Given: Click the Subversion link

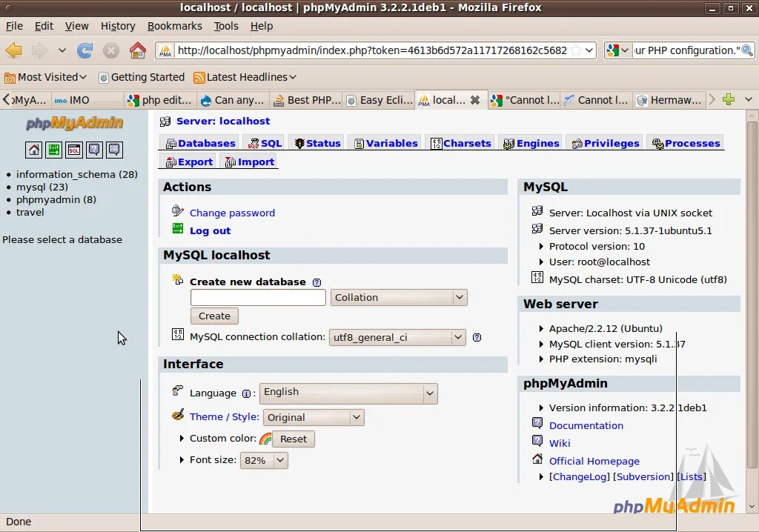Looking at the screenshot, I should point(643,477).
